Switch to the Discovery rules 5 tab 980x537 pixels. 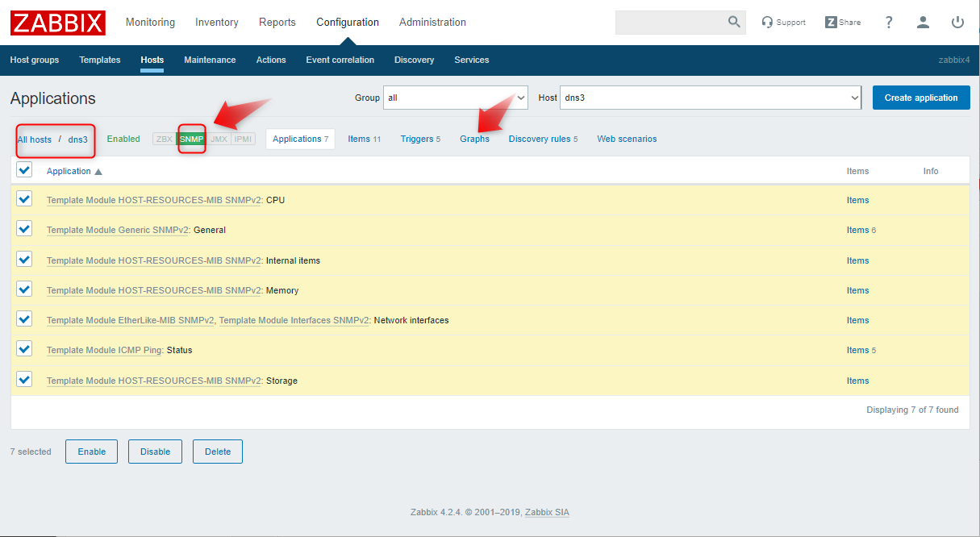[x=543, y=139]
